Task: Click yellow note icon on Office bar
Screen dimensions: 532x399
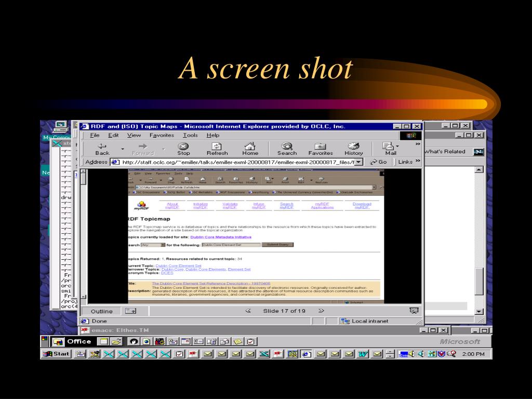Action: click(238, 342)
